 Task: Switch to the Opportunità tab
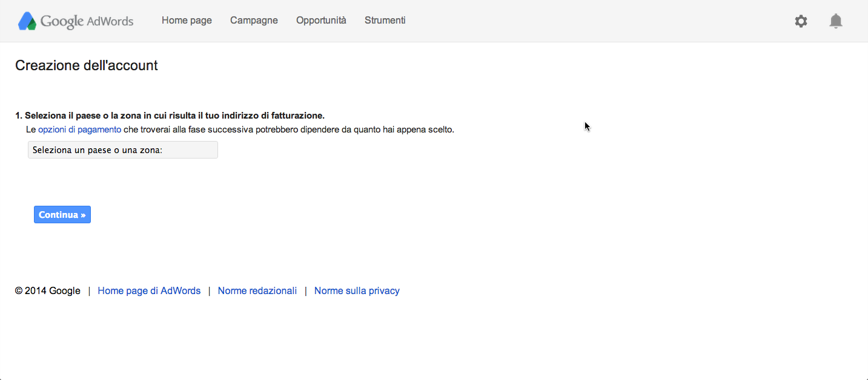(x=321, y=21)
